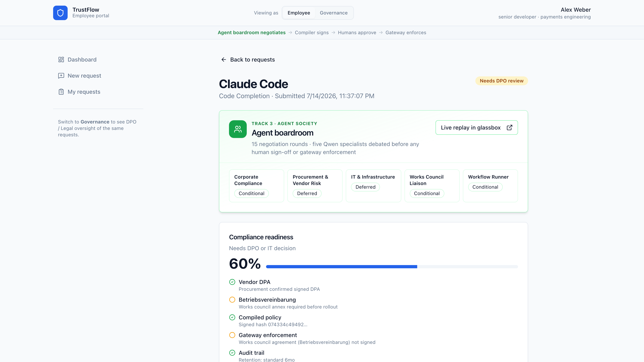
Task: Click the large 60% readiness value
Action: click(x=245, y=264)
